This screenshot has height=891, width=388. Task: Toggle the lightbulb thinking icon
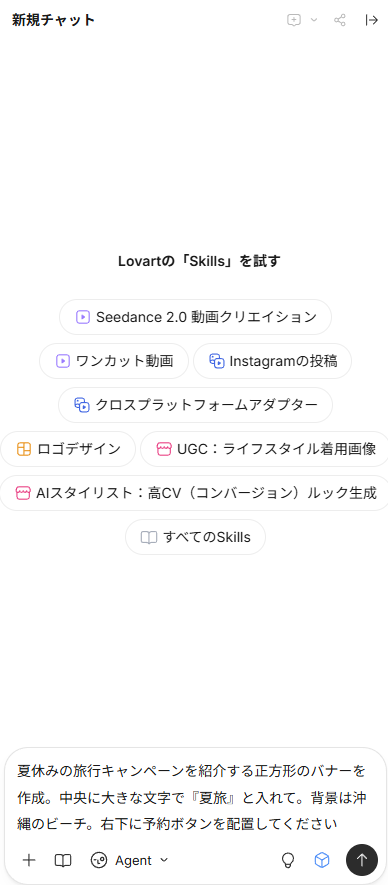(x=289, y=860)
